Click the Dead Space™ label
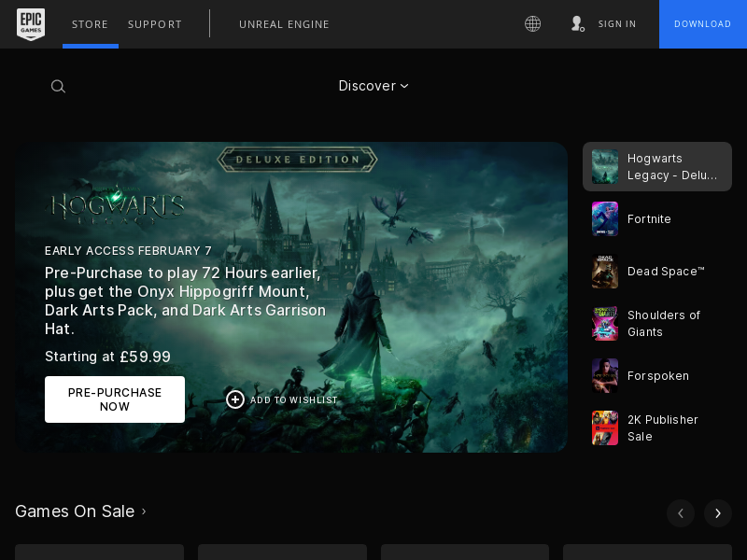This screenshot has width=747, height=560. [666, 272]
